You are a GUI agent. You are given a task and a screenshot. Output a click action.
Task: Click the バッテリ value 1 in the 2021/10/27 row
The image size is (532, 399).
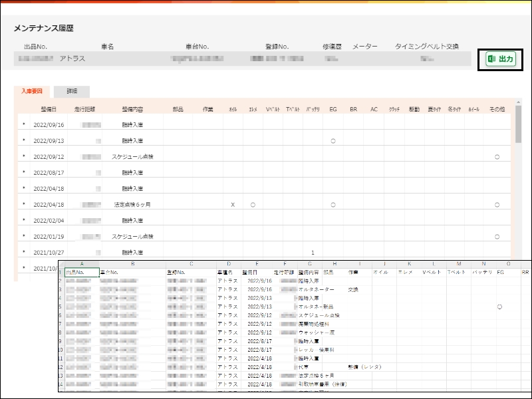313,252
